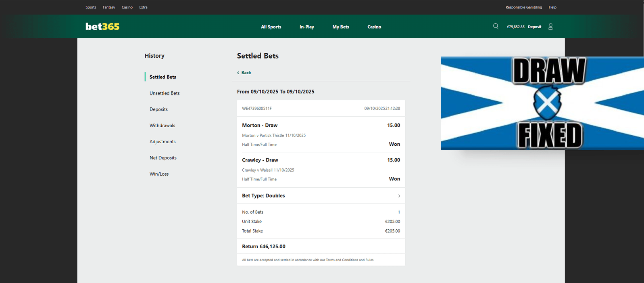Click the bet365 logo
The width and height of the screenshot is (644, 283).
coord(102,27)
